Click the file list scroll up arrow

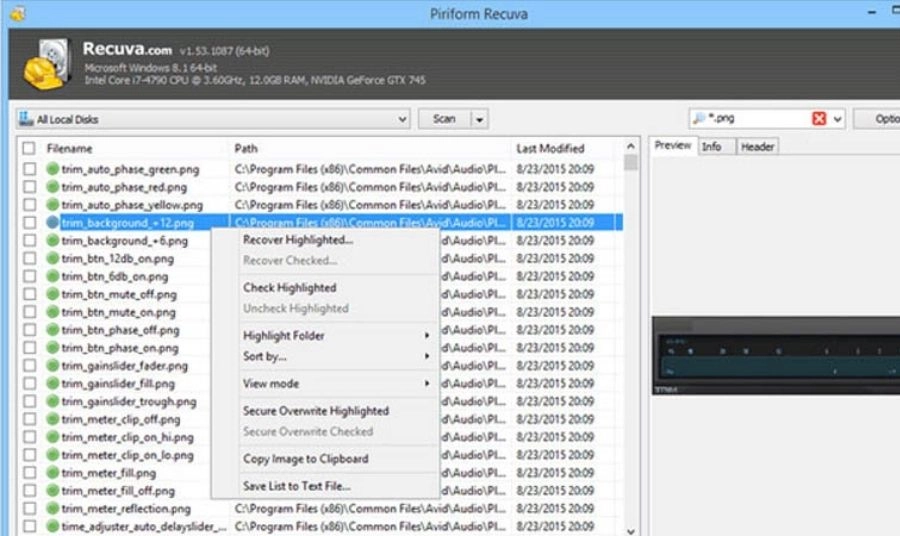[x=631, y=146]
